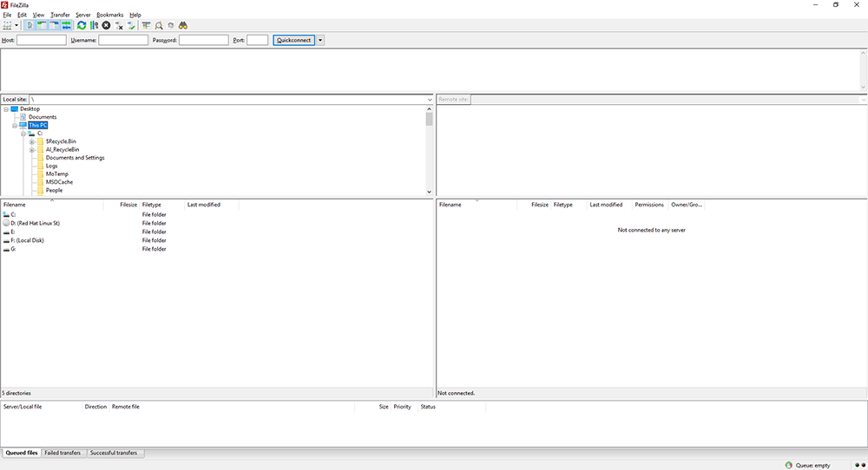The image size is (868, 470).
Task: Click the Reconnect to last server icon
Action: pos(131,25)
